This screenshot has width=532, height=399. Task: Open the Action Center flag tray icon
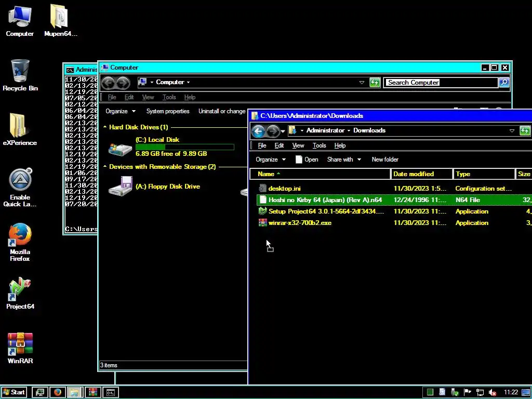(x=467, y=392)
